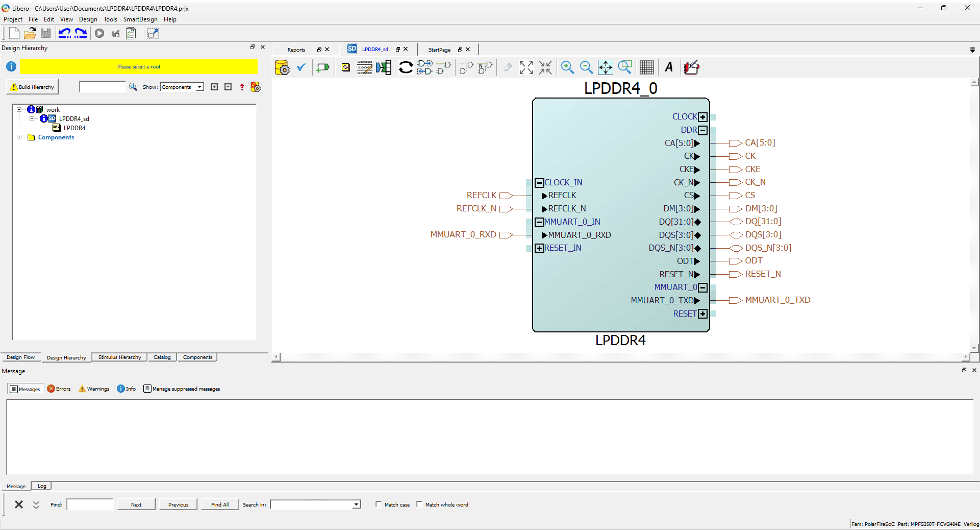Toggle the canvas grid display icon
Viewport: 980px width, 530px height.
click(646, 67)
